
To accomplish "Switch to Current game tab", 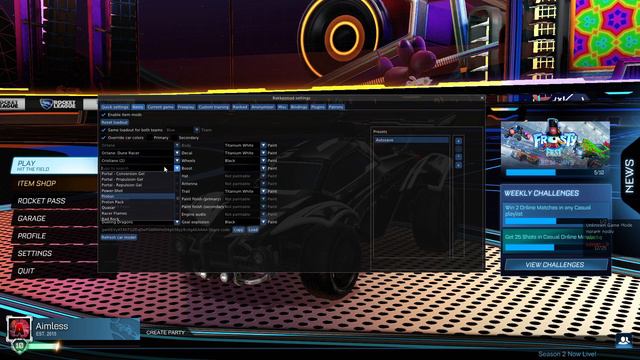I will click(x=160, y=107).
